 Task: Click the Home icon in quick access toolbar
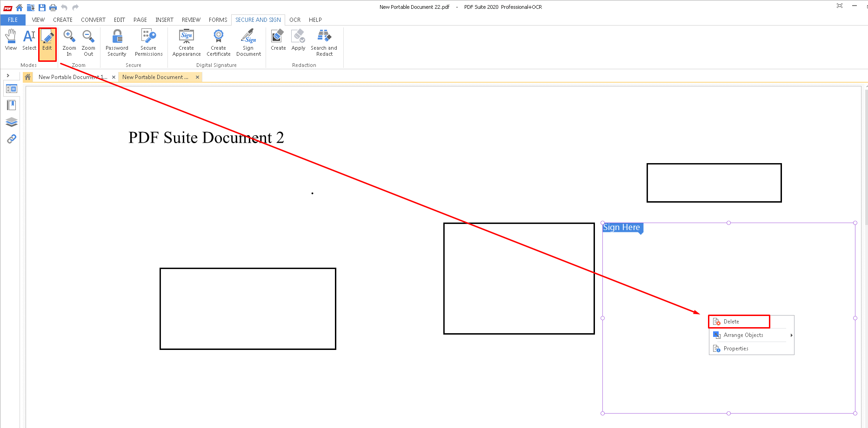point(20,7)
